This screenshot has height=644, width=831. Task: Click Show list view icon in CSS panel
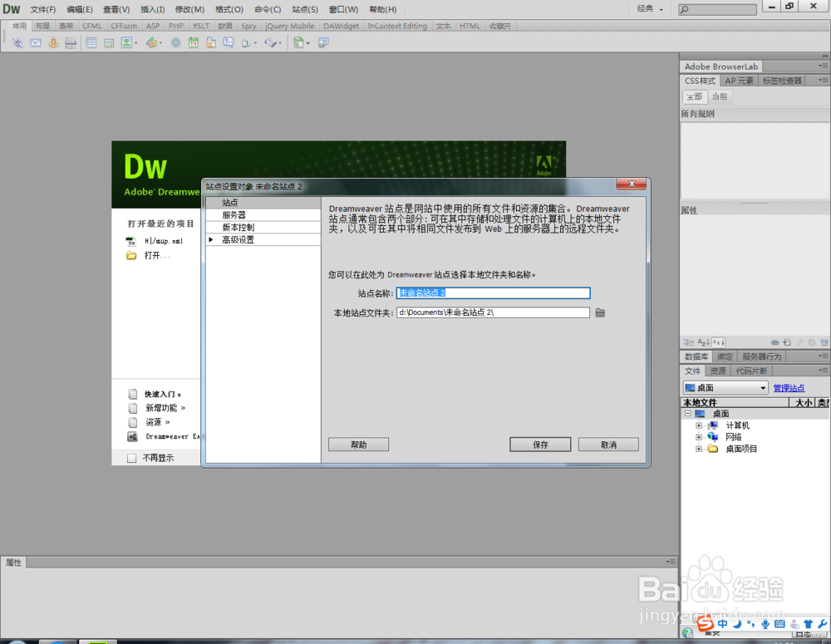tap(703, 342)
